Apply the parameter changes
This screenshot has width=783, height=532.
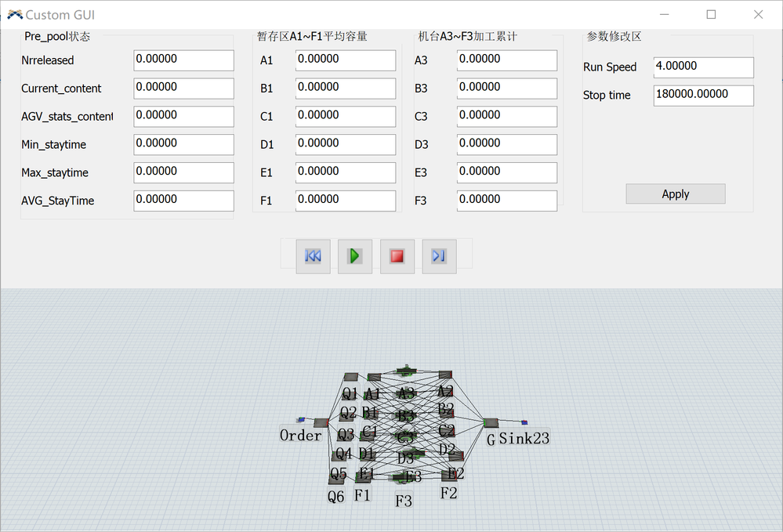click(x=675, y=194)
